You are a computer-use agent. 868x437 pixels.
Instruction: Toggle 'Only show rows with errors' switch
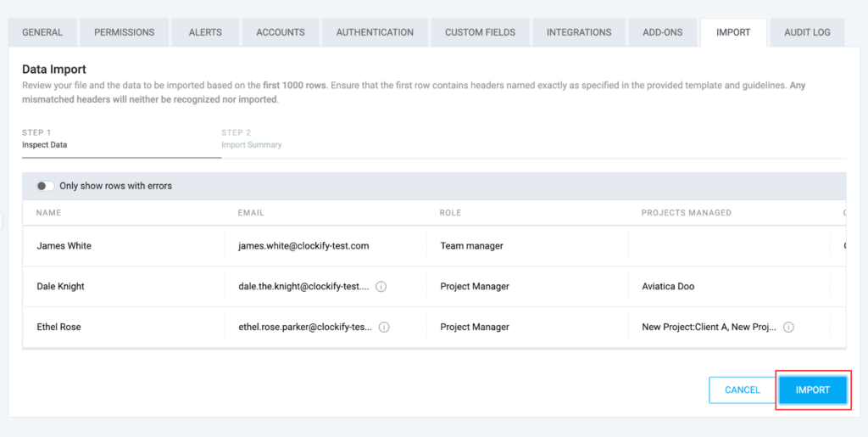[45, 186]
